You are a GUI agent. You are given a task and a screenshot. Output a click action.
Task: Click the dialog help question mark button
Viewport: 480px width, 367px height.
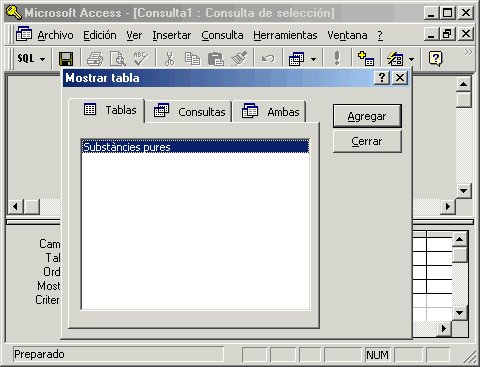pyautogui.click(x=382, y=78)
